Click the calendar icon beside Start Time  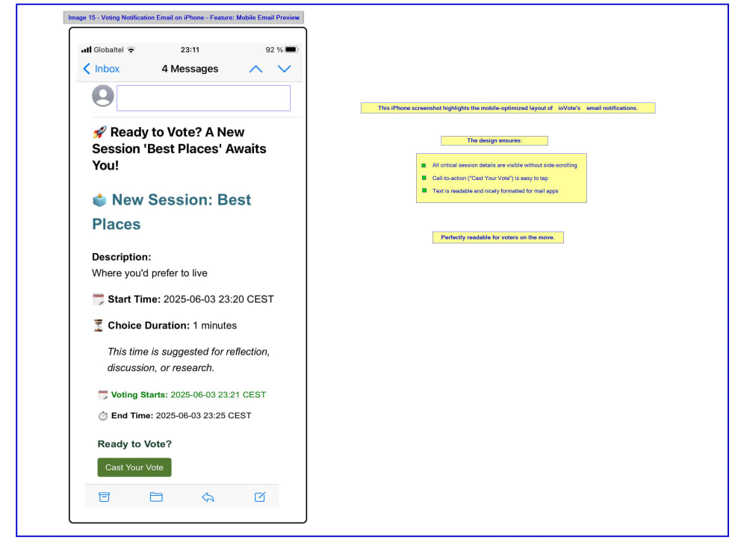coord(98,299)
